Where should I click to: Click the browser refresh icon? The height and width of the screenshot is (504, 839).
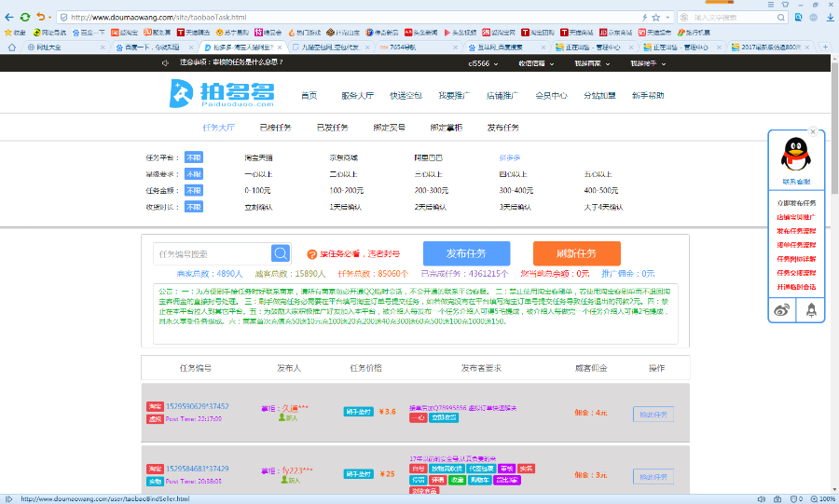coord(24,17)
